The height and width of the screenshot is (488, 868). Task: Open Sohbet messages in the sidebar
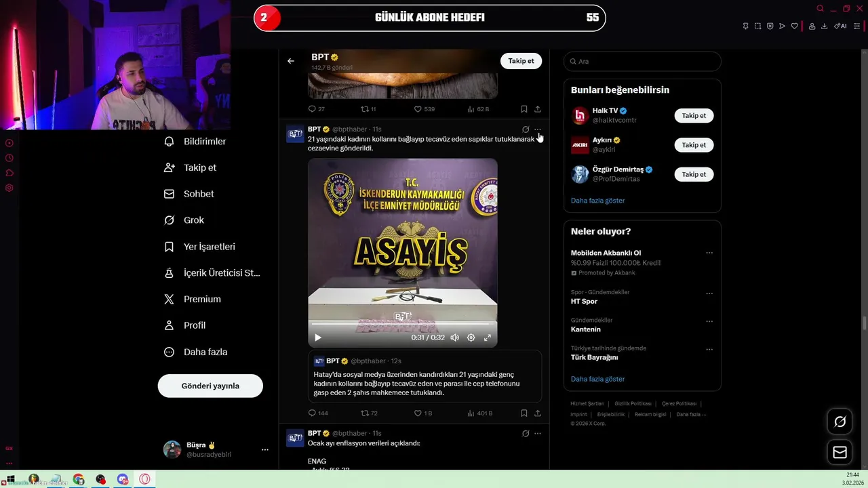[x=189, y=194]
